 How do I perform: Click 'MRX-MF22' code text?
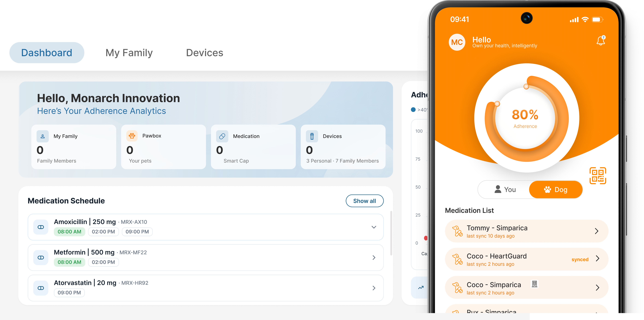click(133, 252)
